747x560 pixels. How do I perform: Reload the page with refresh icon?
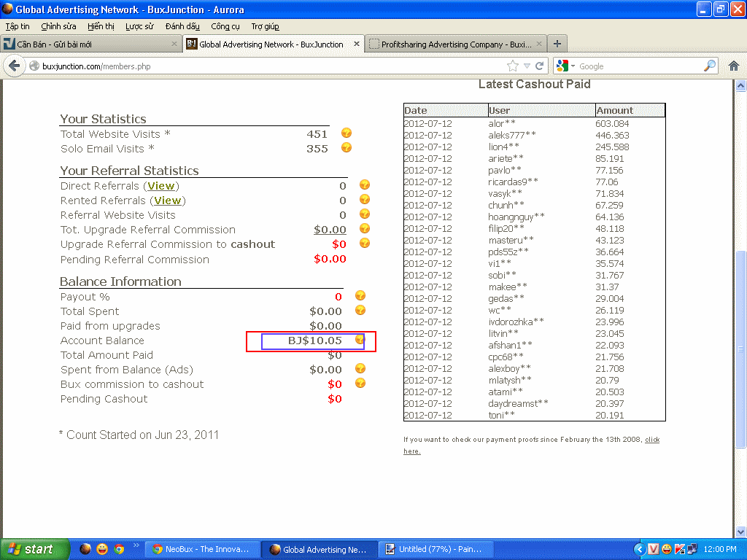point(539,66)
